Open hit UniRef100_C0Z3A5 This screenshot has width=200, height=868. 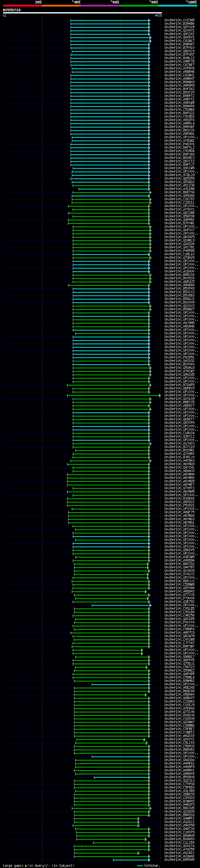(179, 20)
